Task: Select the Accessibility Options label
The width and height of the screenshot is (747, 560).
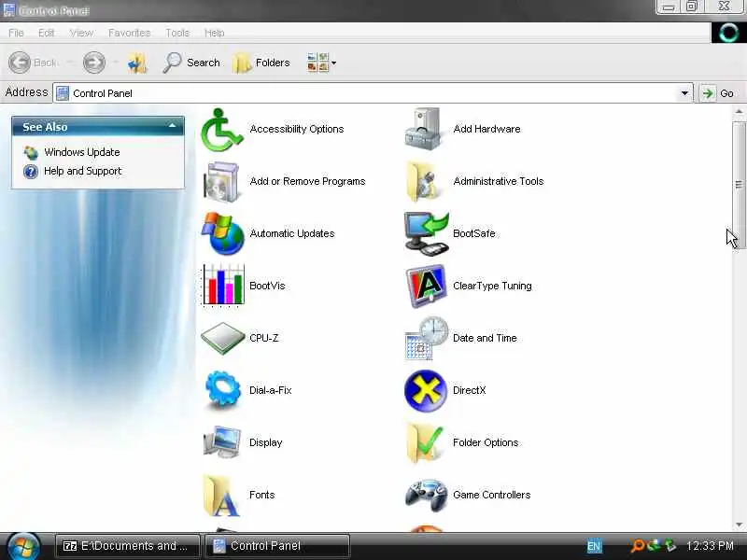Action: click(x=297, y=129)
